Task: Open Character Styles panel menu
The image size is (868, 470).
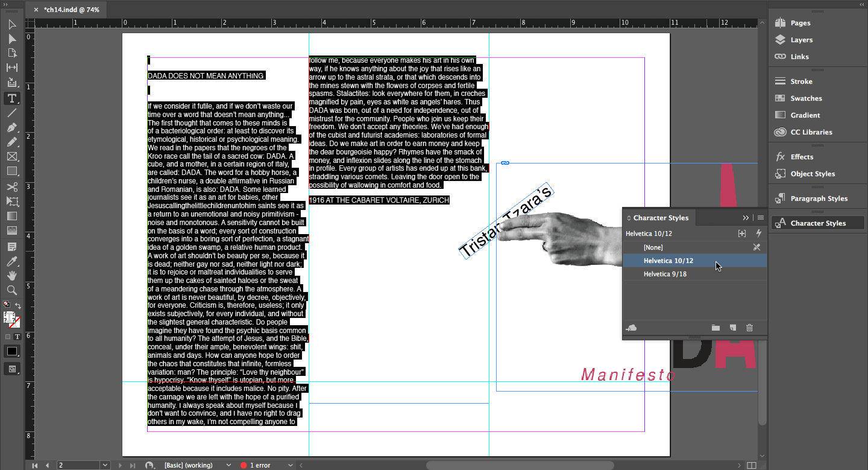Action: (761, 218)
